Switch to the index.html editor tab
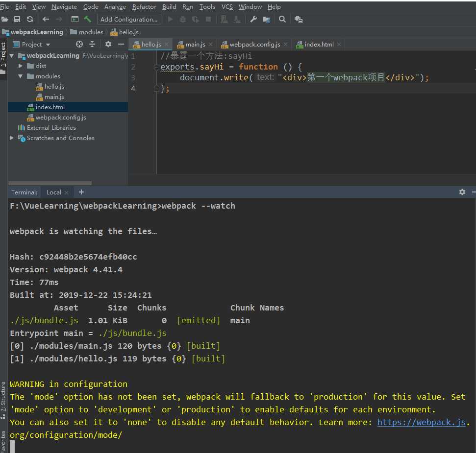476x453 pixels. 319,44
